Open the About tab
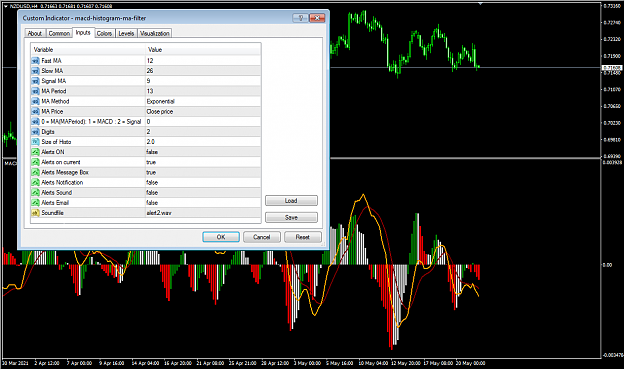Viewport: 625px width, 370px height. 35,33
